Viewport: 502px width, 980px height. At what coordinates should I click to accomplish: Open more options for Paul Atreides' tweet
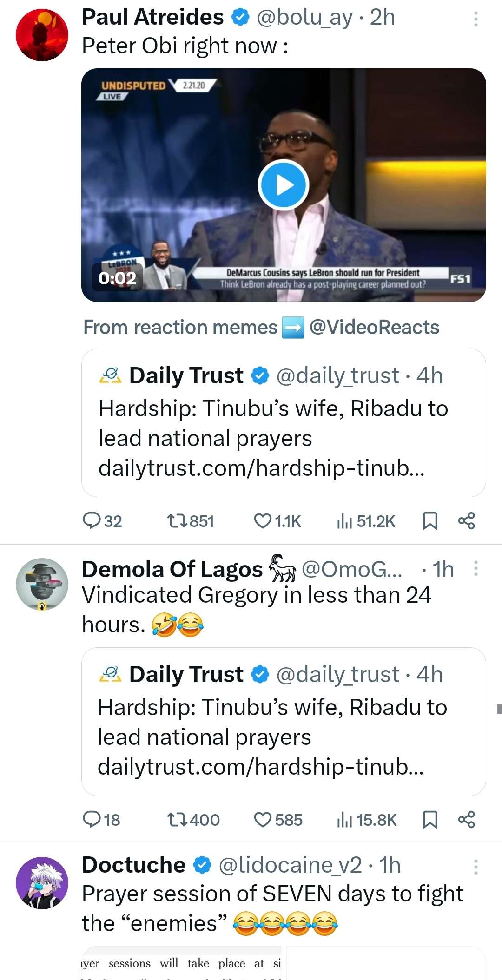(x=476, y=19)
